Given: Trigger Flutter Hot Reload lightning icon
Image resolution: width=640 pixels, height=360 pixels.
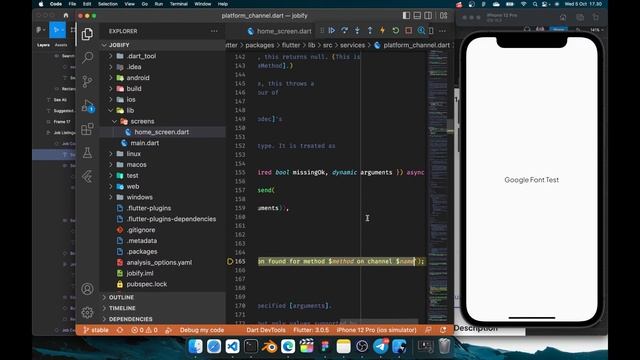Looking at the screenshot, I should [x=382, y=31].
